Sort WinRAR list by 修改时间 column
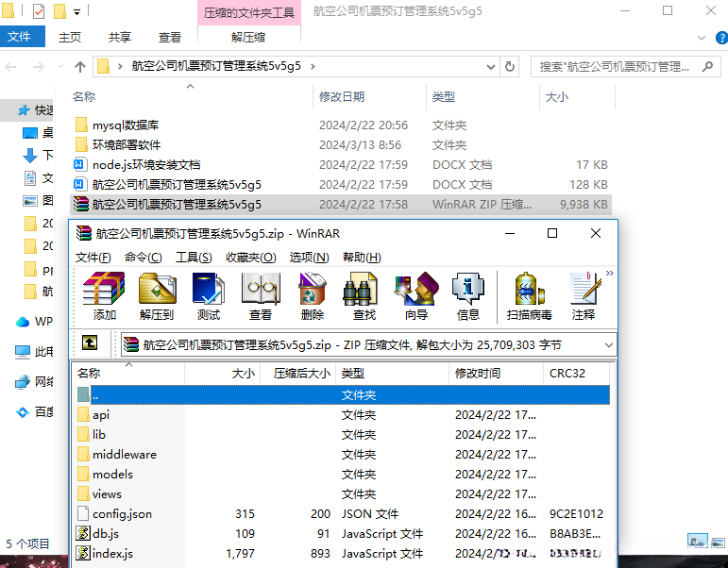 point(496,373)
